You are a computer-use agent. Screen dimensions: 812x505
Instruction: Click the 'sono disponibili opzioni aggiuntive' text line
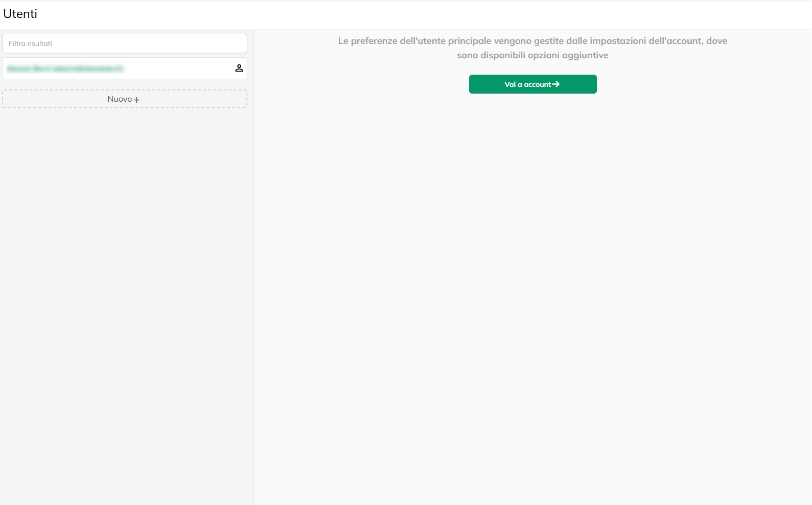tap(532, 55)
